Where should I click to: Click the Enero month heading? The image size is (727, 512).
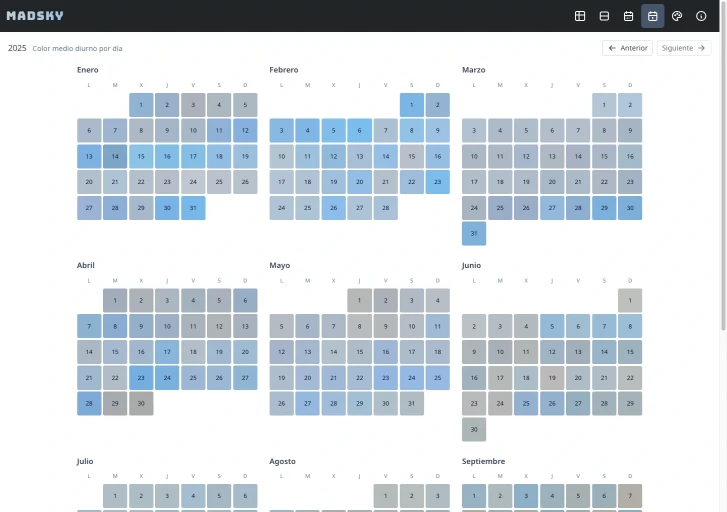[88, 70]
